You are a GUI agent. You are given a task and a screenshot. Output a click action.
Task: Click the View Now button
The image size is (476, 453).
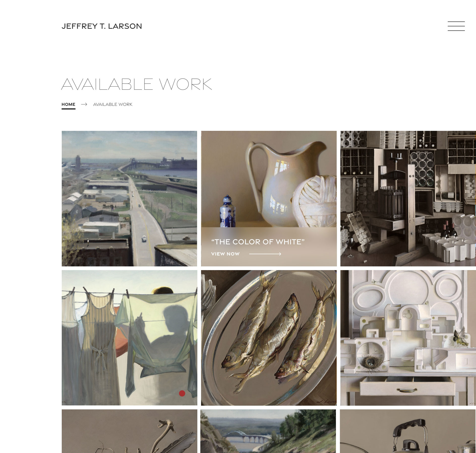pos(225,254)
